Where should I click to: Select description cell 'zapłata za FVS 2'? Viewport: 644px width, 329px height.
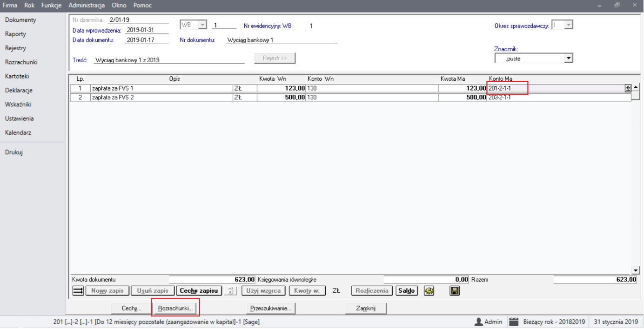(x=161, y=98)
